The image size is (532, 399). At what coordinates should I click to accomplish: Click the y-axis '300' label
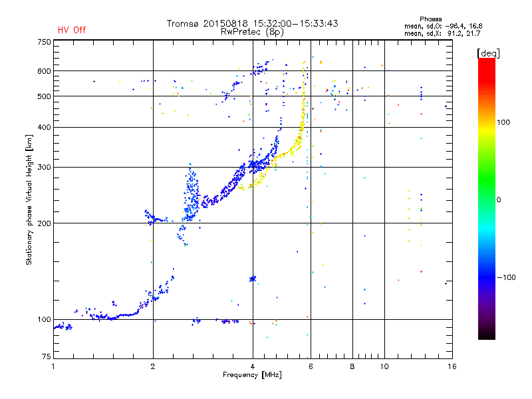point(44,168)
